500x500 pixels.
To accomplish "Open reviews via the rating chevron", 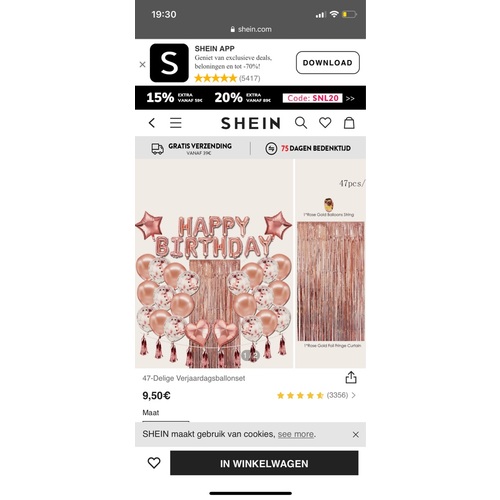I will 354,395.
